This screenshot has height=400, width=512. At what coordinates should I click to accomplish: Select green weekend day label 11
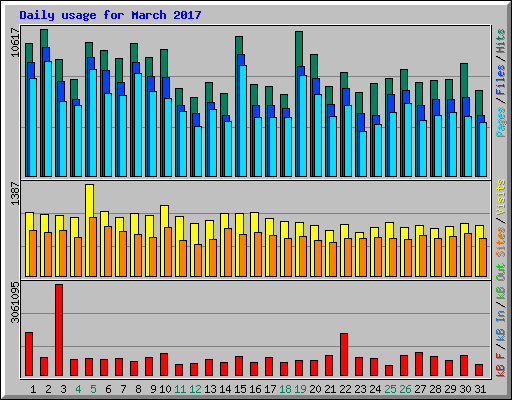tap(180, 389)
